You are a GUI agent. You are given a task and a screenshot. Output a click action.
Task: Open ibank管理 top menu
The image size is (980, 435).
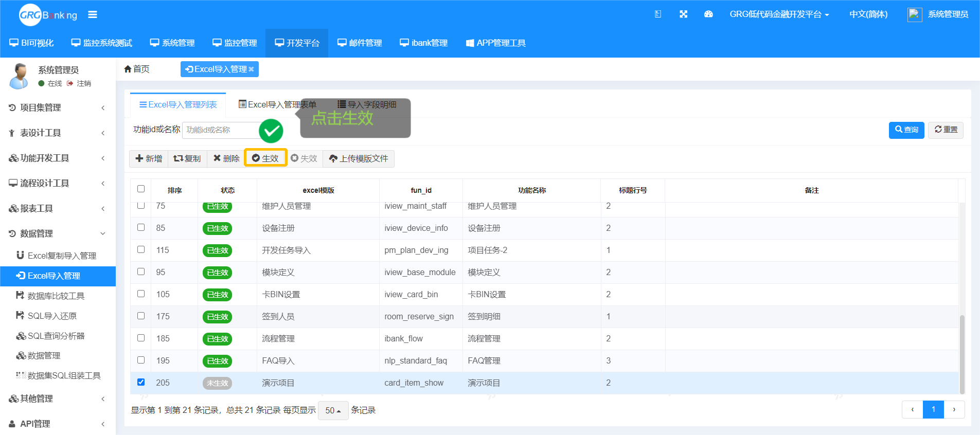[424, 43]
